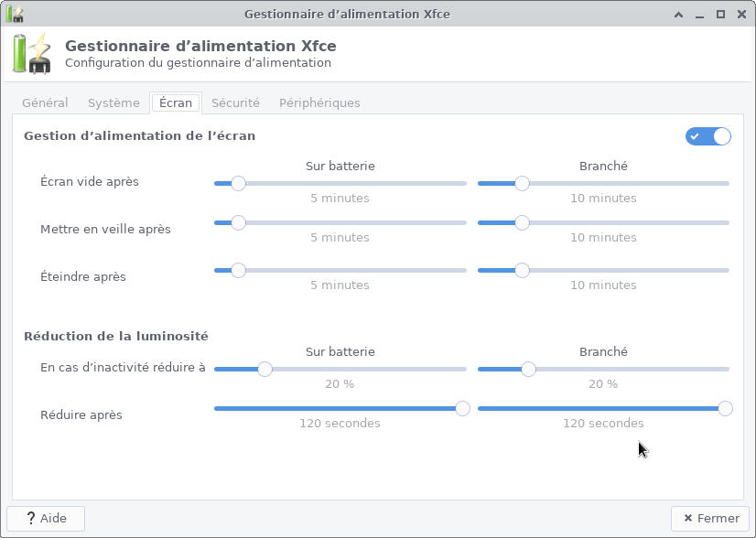Open the Système tab
The height and width of the screenshot is (538, 756).
[113, 102]
